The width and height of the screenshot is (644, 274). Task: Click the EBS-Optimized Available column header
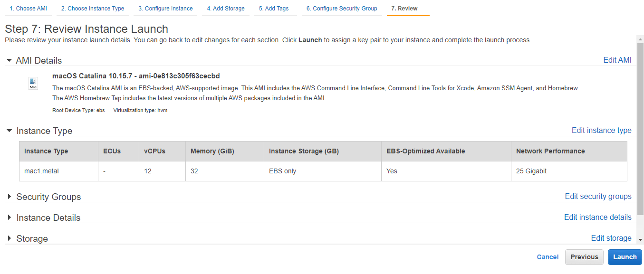[x=446, y=151]
